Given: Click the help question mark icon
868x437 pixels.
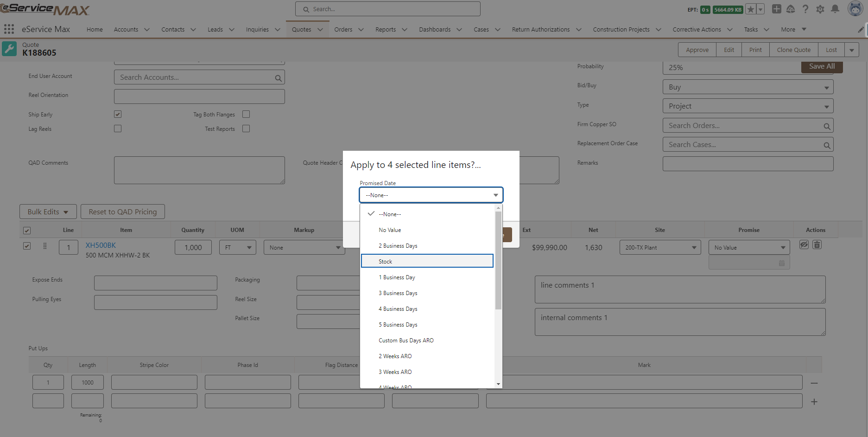Looking at the screenshot, I should tap(805, 9).
